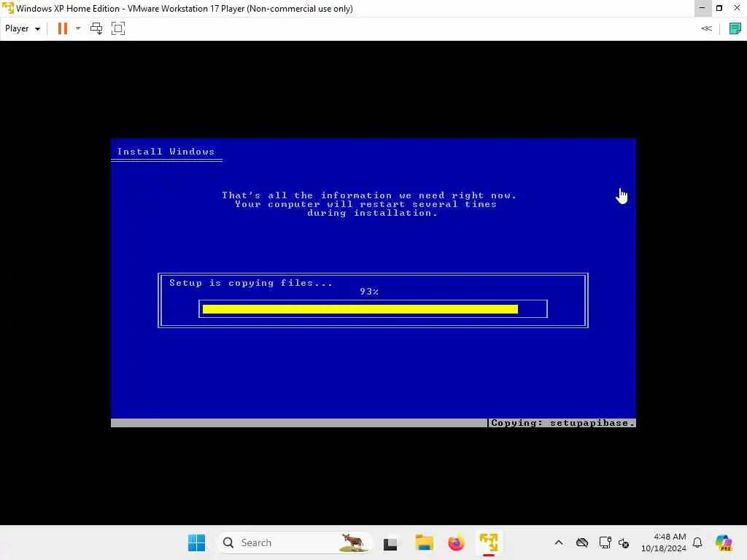Open the network display tray icon
The image size is (747, 560).
(605, 542)
